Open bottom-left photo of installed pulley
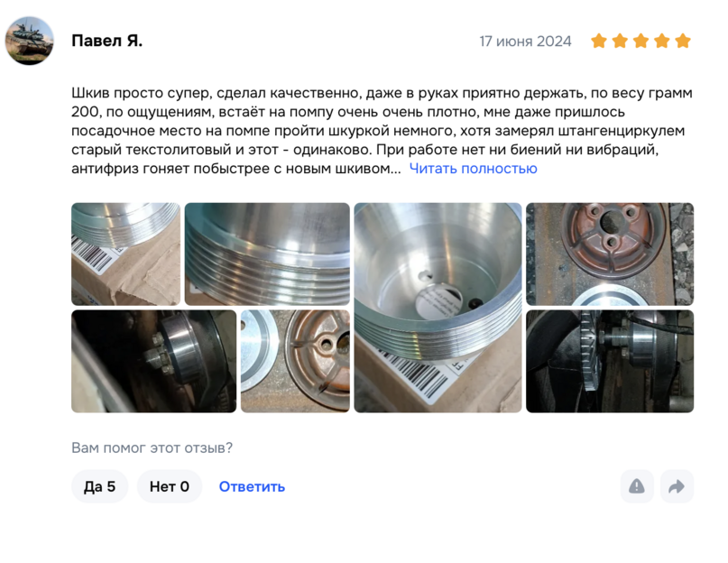This screenshot has height=563, width=728. point(153,362)
